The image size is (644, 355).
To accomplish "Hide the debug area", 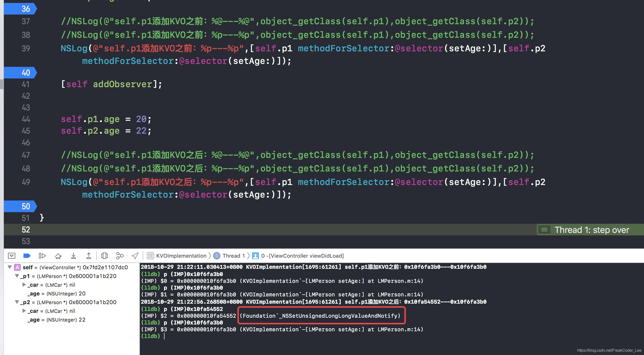I will click(12, 256).
